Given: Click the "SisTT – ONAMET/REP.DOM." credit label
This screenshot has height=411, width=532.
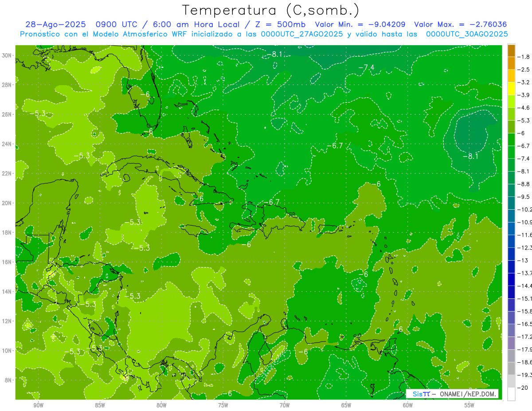Looking at the screenshot, I should point(452,394).
